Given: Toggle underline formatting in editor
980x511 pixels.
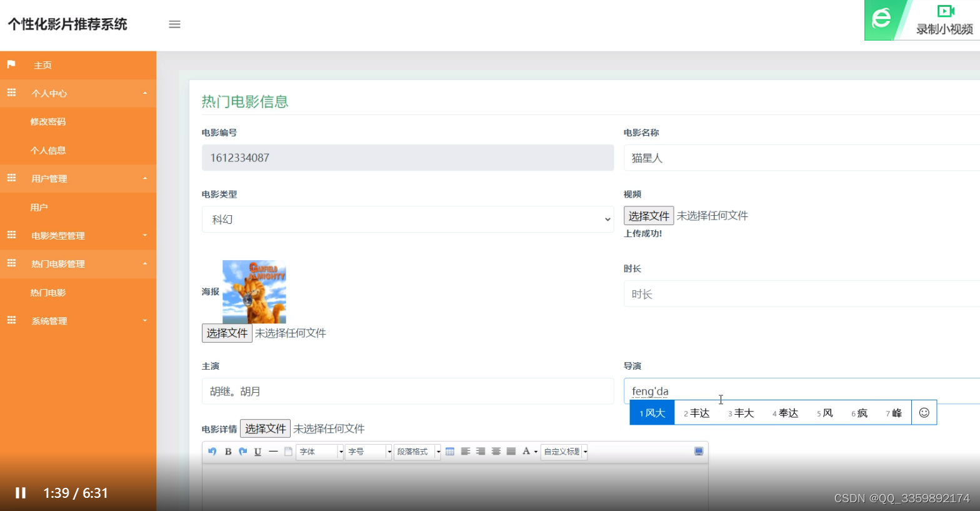Looking at the screenshot, I should pyautogui.click(x=258, y=452).
